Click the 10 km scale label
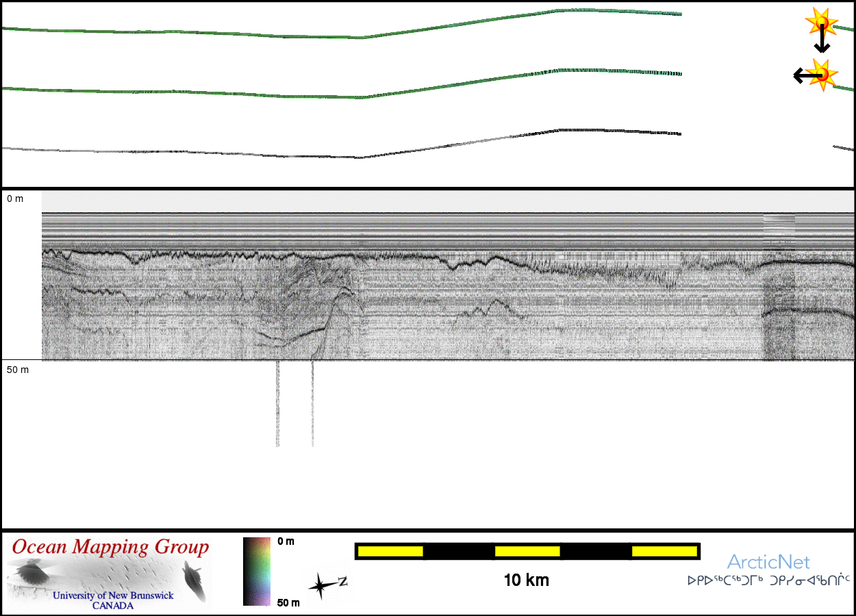The height and width of the screenshot is (616, 856). coord(526,580)
